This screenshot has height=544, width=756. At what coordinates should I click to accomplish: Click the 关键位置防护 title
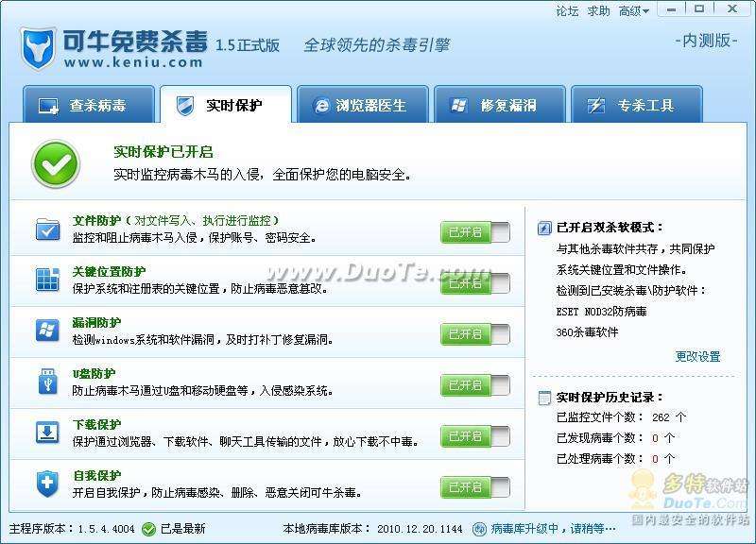coord(109,272)
